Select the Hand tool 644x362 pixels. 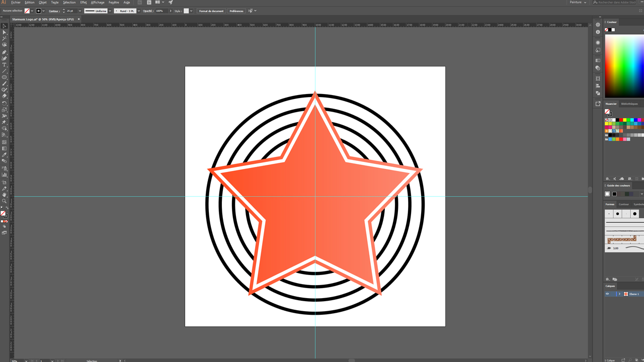[x=5, y=195]
